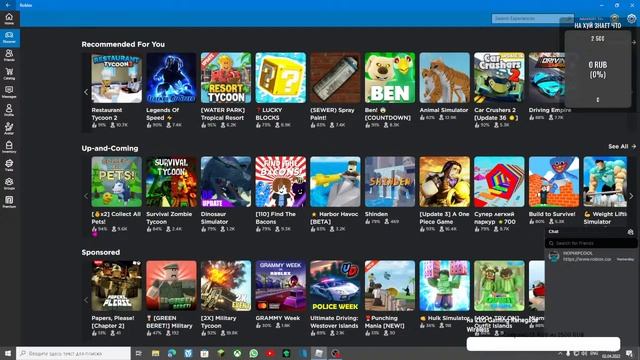The width and height of the screenshot is (640, 360).
Task: Open File Explorer from the taskbar
Action: 156,353
